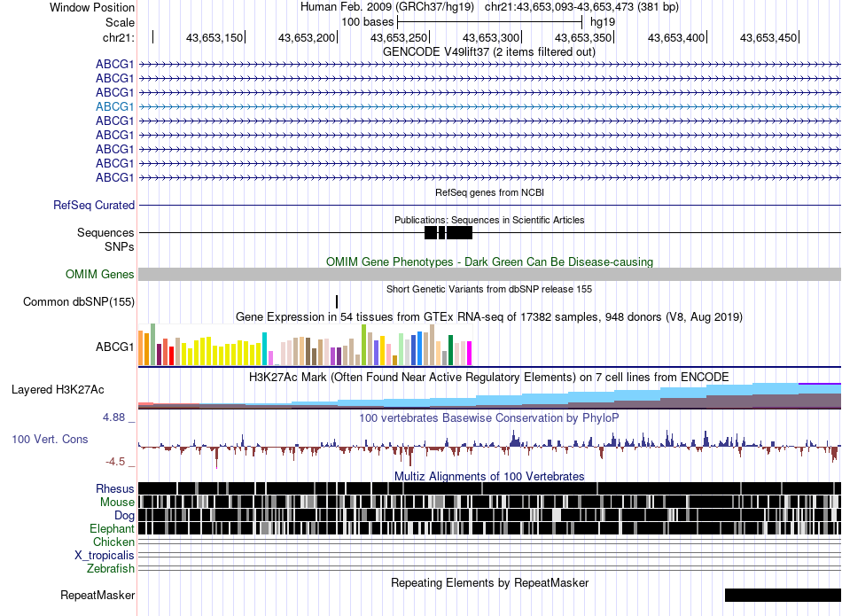842x616 pixels.
Task: Open Publications: Sequences in Scientific Articles title
Action: 489,220
